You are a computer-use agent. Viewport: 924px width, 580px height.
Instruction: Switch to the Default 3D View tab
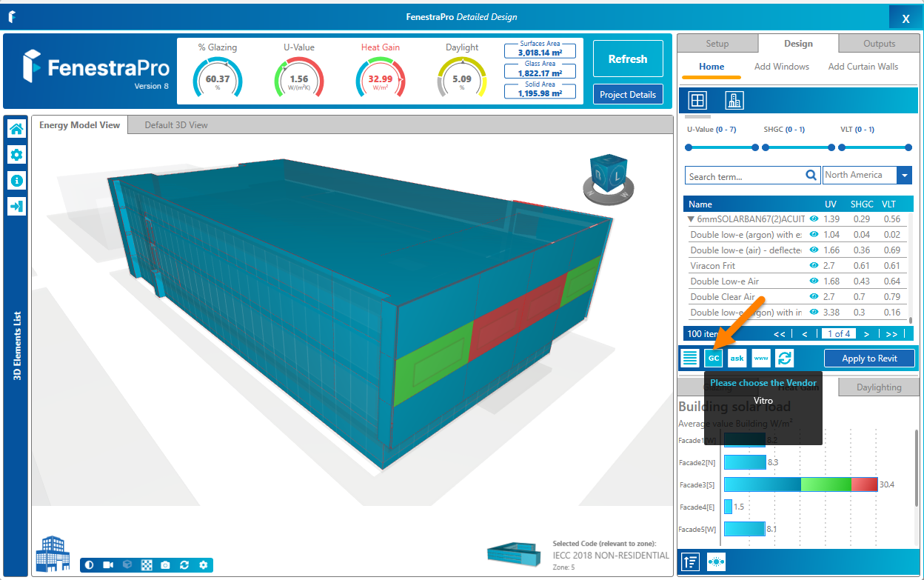pyautogui.click(x=176, y=125)
